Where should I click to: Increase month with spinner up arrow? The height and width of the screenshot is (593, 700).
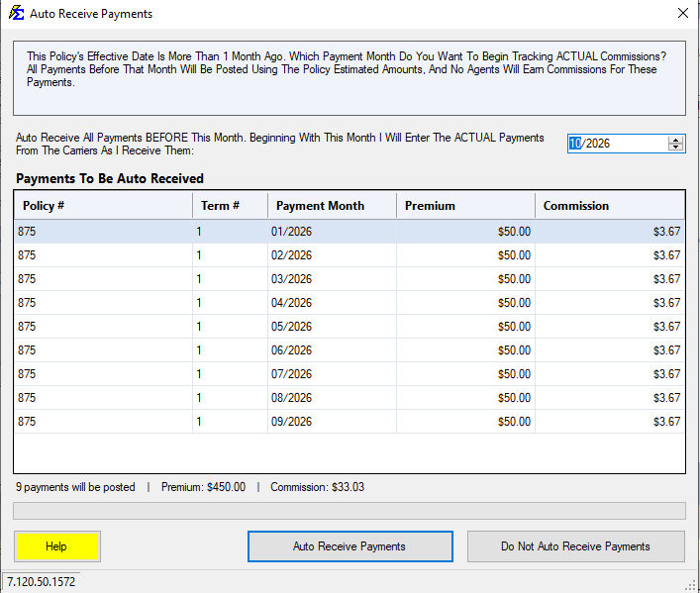pyautogui.click(x=676, y=140)
